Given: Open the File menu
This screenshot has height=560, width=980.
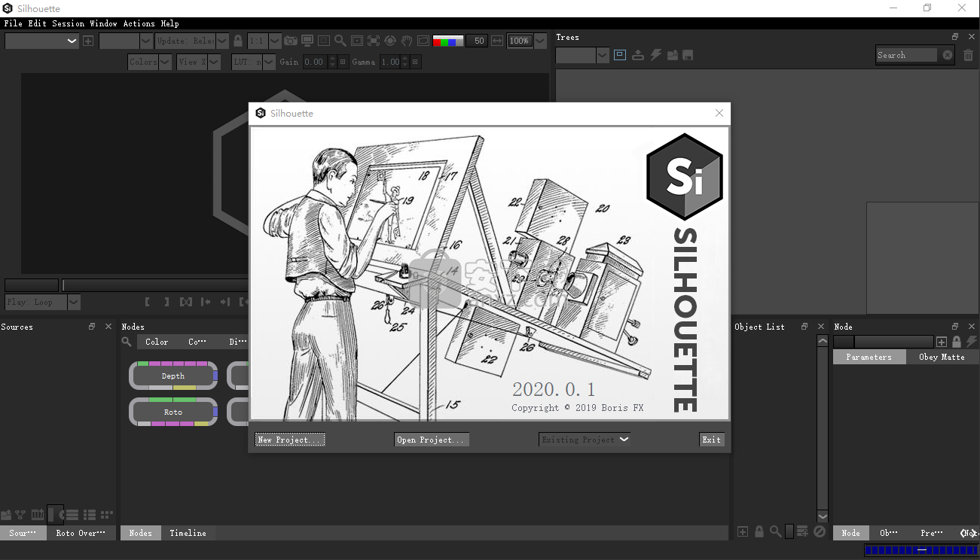Looking at the screenshot, I should [x=13, y=23].
